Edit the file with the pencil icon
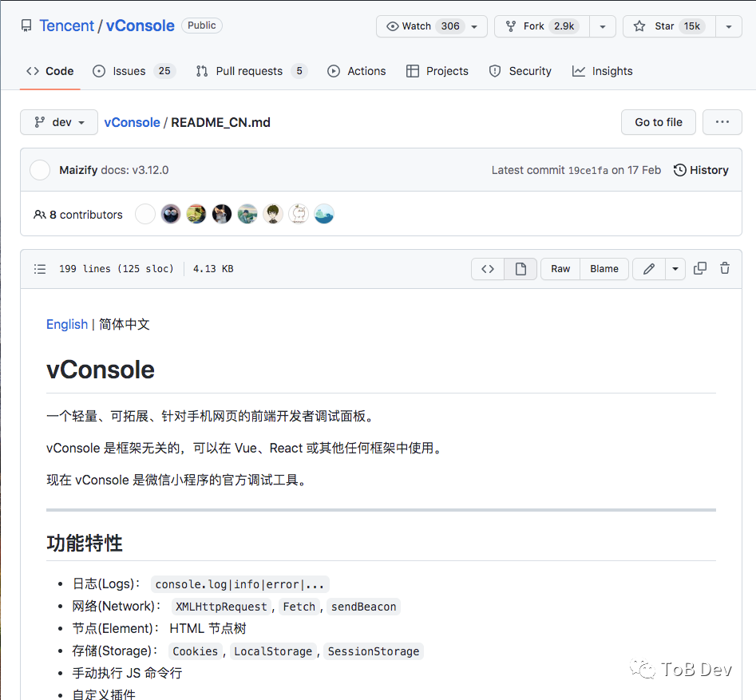The height and width of the screenshot is (700, 756). click(648, 268)
